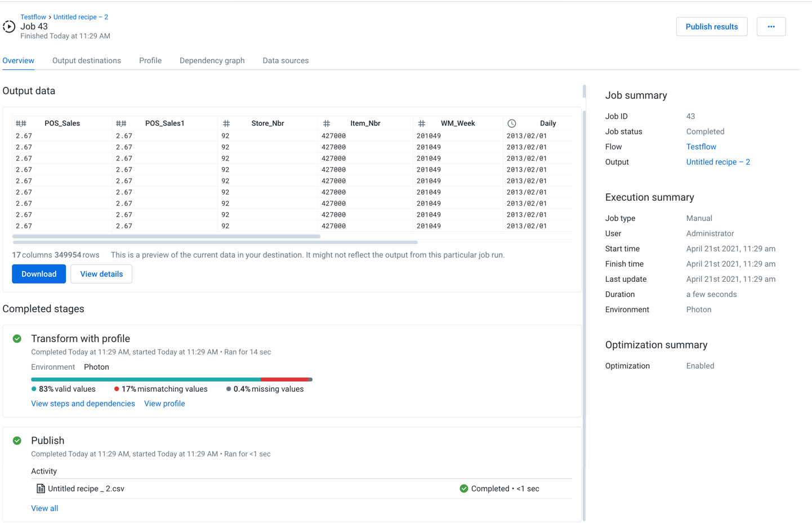Click the integer type icon on WM_Week column
The height and width of the screenshot is (532, 812).
422,123
